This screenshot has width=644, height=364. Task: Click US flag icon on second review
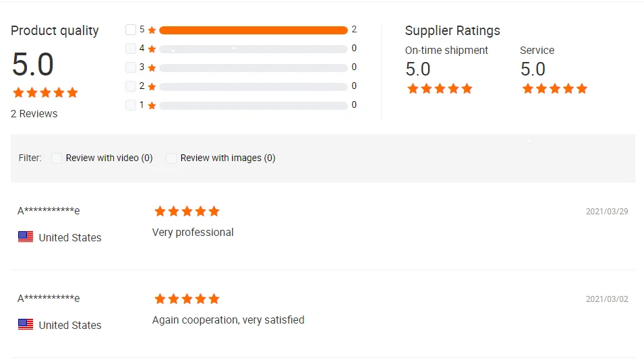26,325
